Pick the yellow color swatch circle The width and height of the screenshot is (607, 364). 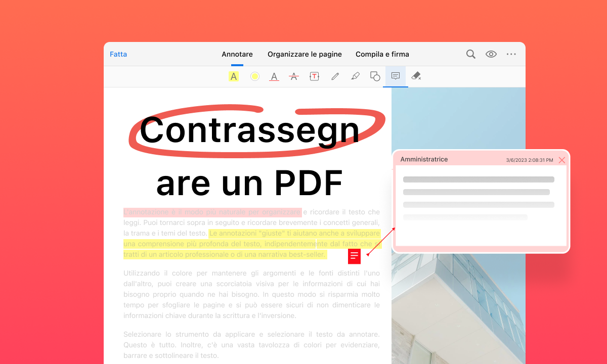pyautogui.click(x=254, y=76)
